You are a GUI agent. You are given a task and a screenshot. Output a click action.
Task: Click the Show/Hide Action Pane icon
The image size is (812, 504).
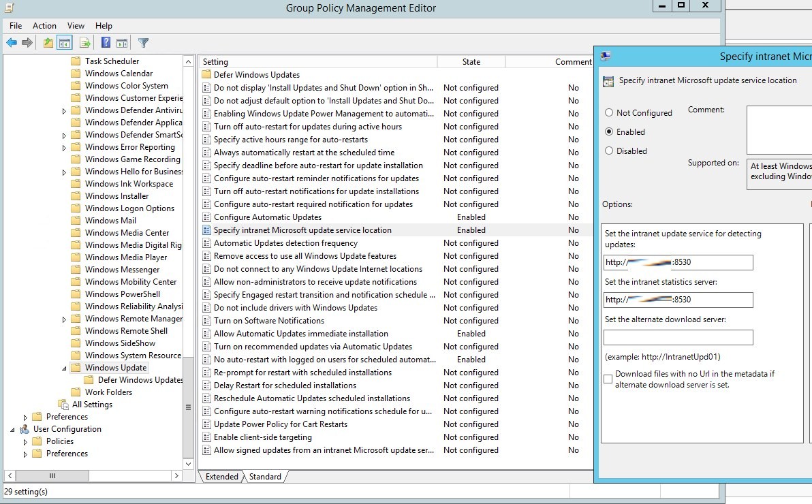(122, 43)
